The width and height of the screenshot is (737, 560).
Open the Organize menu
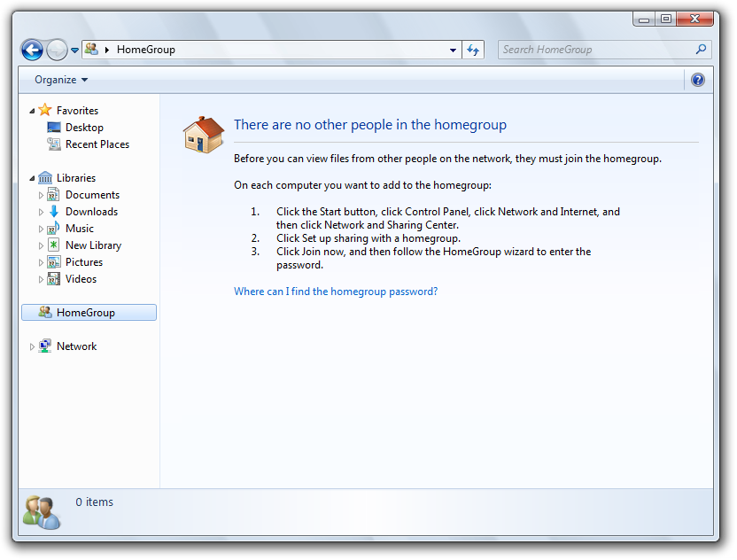61,80
